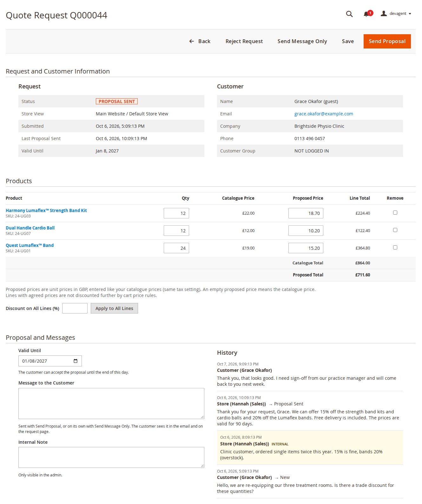Image resolution: width=422 pixels, height=504 pixels.
Task: Select the Catalogue Total £864.00 value
Action: (363, 263)
